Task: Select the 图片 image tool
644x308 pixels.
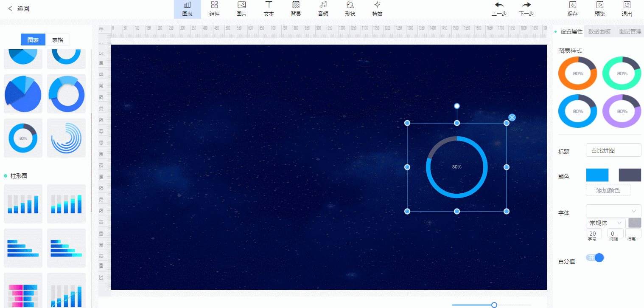Action: pyautogui.click(x=241, y=9)
